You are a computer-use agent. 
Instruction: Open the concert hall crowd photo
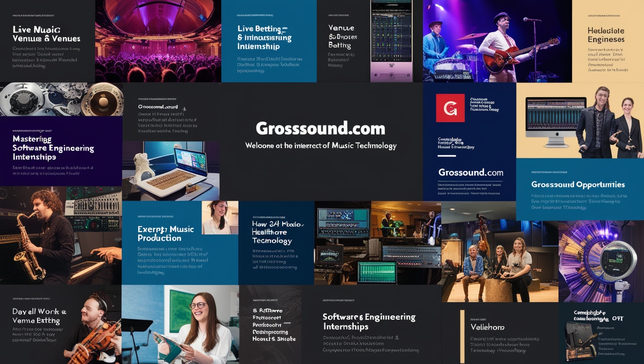pyautogui.click(x=158, y=41)
